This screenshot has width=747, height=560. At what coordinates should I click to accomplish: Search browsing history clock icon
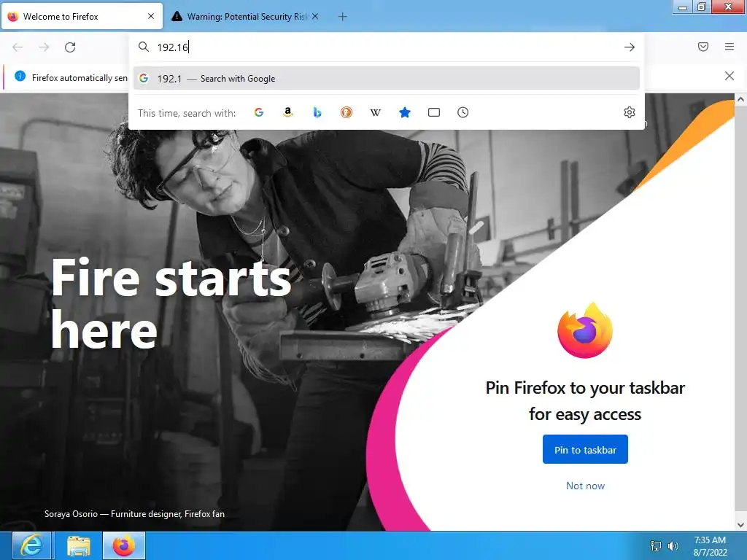pos(463,112)
